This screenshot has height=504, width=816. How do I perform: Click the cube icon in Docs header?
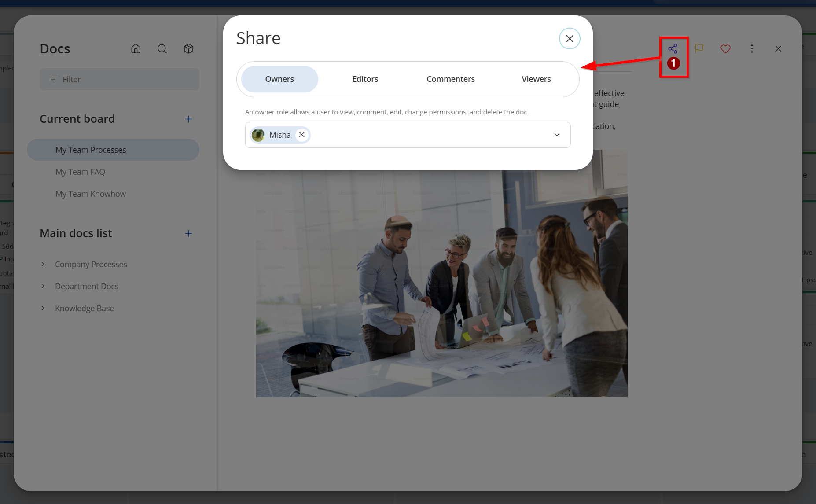pos(188,48)
